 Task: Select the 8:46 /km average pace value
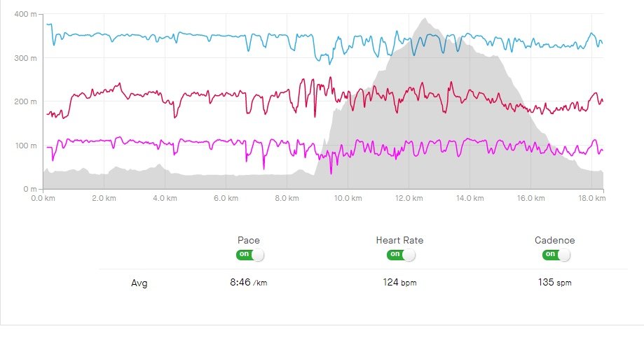(x=249, y=283)
